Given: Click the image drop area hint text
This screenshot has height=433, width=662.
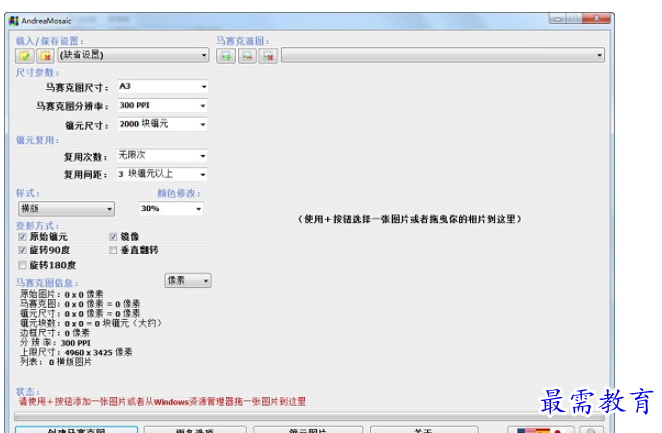Looking at the screenshot, I should [410, 219].
